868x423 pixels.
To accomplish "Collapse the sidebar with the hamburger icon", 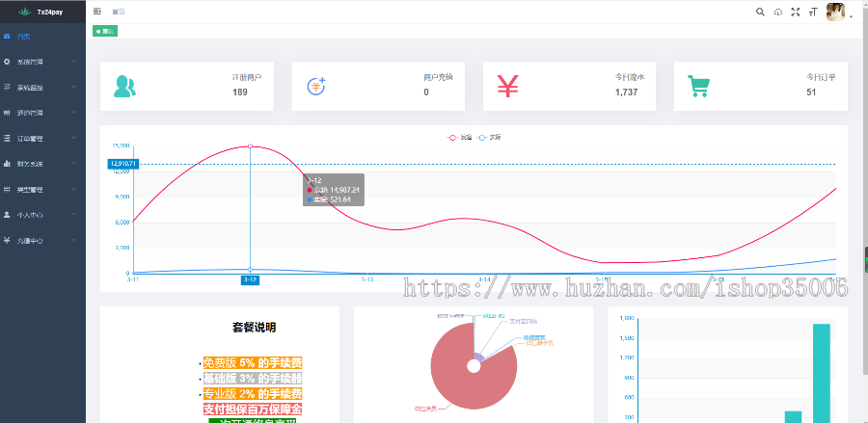I will click(97, 11).
